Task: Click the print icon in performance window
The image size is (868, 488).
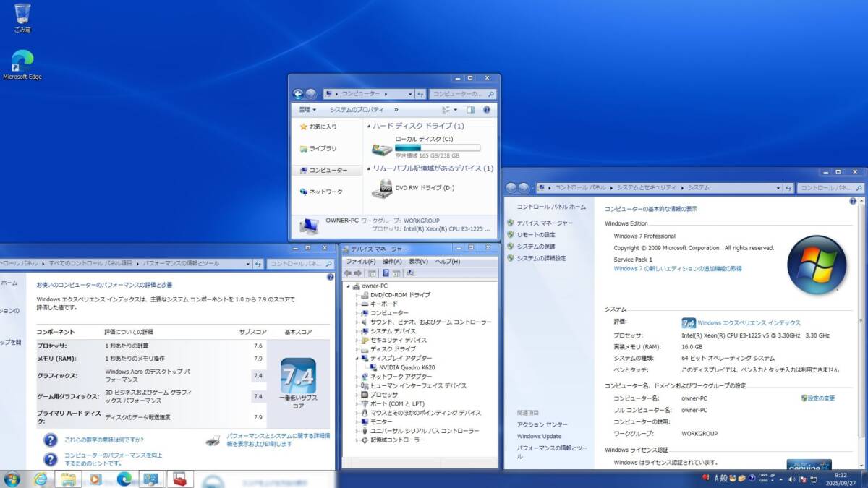Action: pos(213,440)
